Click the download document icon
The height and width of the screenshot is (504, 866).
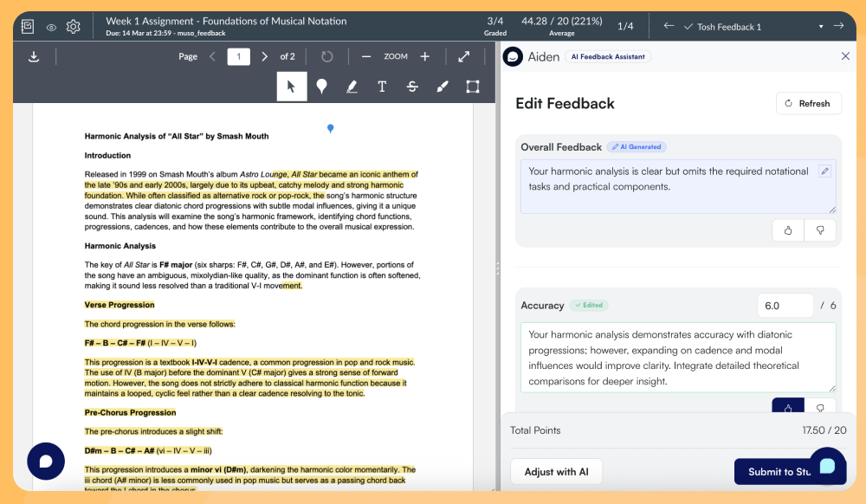(34, 56)
